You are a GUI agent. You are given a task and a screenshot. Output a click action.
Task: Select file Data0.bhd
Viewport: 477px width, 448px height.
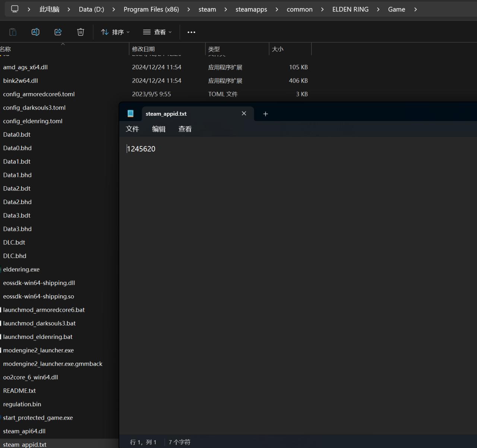point(18,148)
